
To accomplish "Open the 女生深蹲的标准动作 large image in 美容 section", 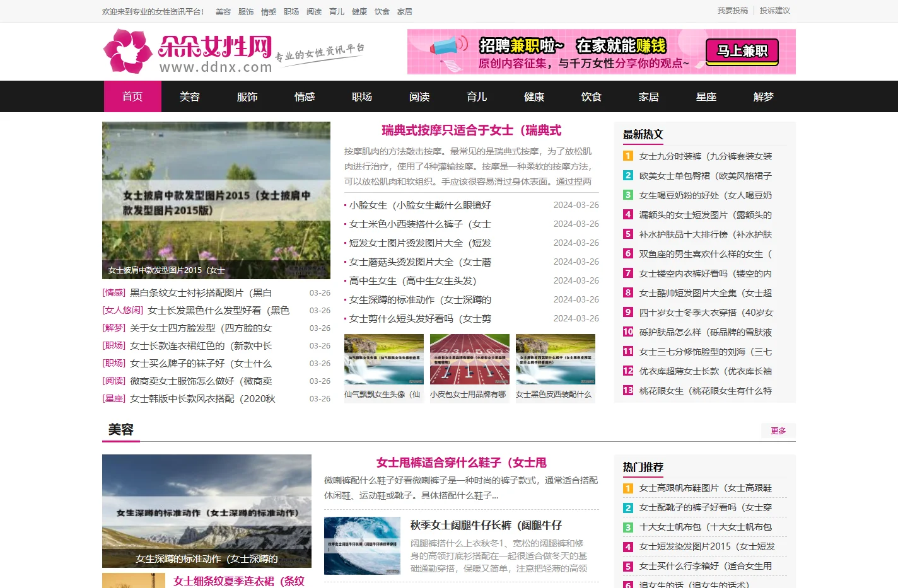I will click(x=207, y=511).
